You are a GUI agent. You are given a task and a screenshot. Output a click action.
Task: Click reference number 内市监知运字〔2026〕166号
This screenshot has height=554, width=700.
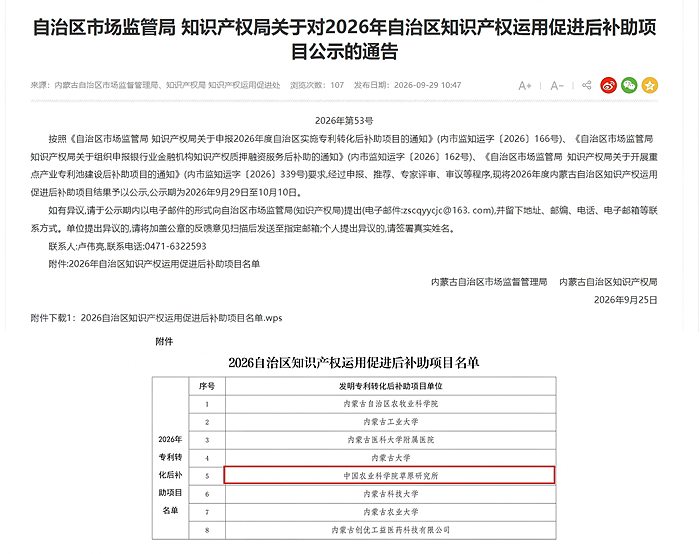(500, 139)
